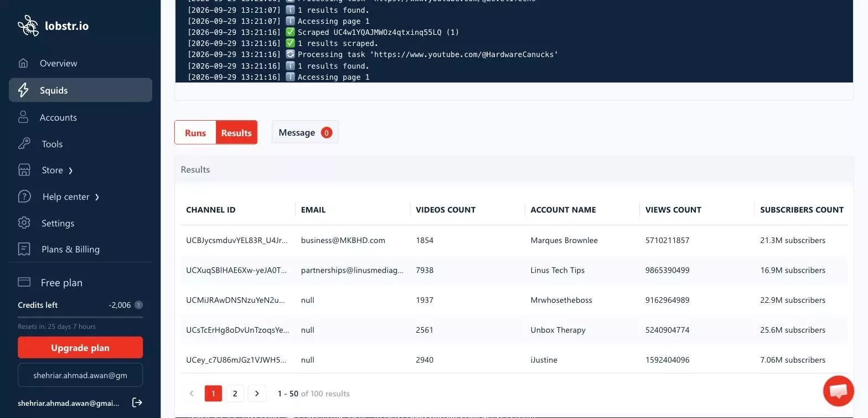Click the Tools key icon
The image size is (868, 418).
pyautogui.click(x=24, y=144)
